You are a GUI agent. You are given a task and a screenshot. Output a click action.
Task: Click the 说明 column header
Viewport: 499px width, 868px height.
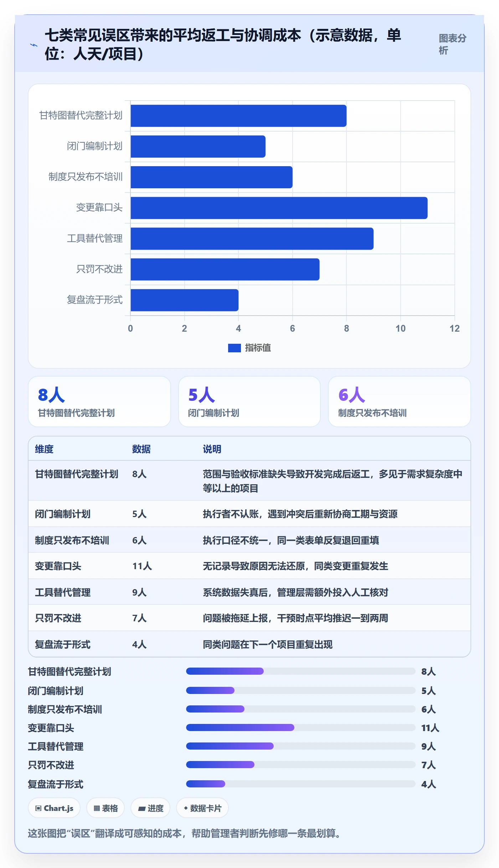212,449
